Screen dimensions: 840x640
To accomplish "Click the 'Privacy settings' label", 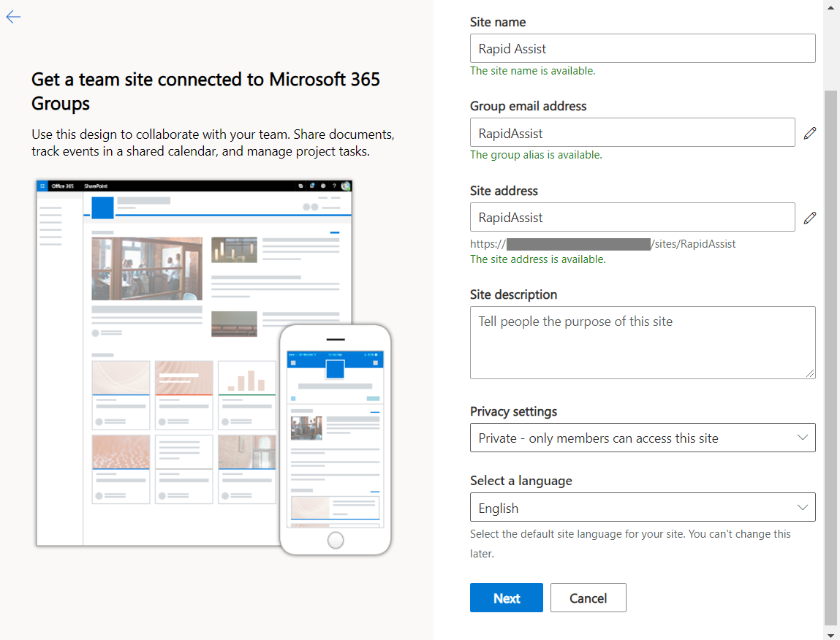I will 513,411.
